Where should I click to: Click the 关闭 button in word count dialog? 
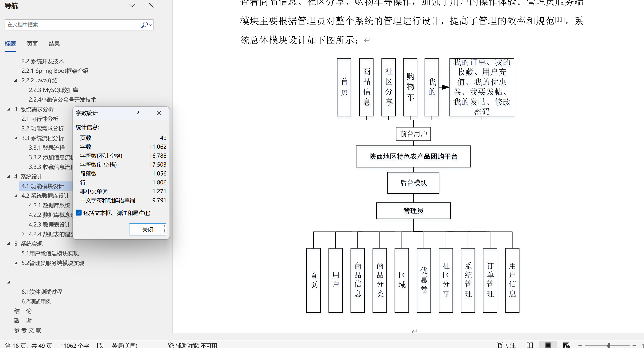pos(148,229)
